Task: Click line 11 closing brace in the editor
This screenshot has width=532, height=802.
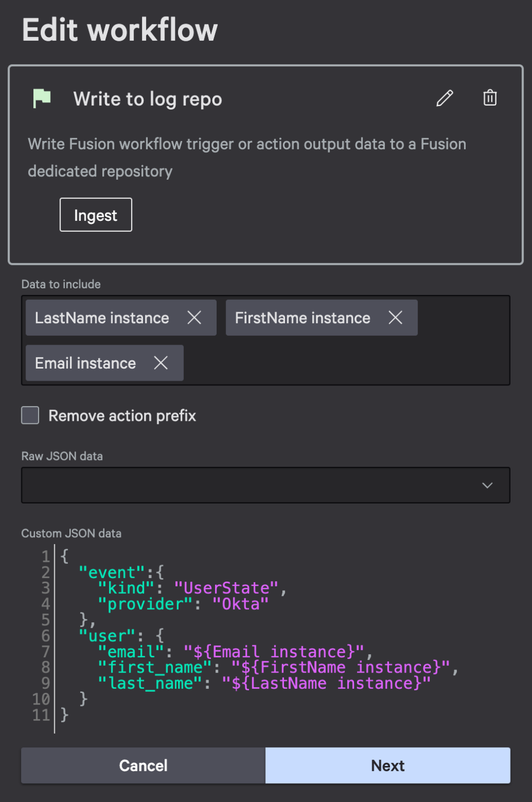Action: pos(64,715)
